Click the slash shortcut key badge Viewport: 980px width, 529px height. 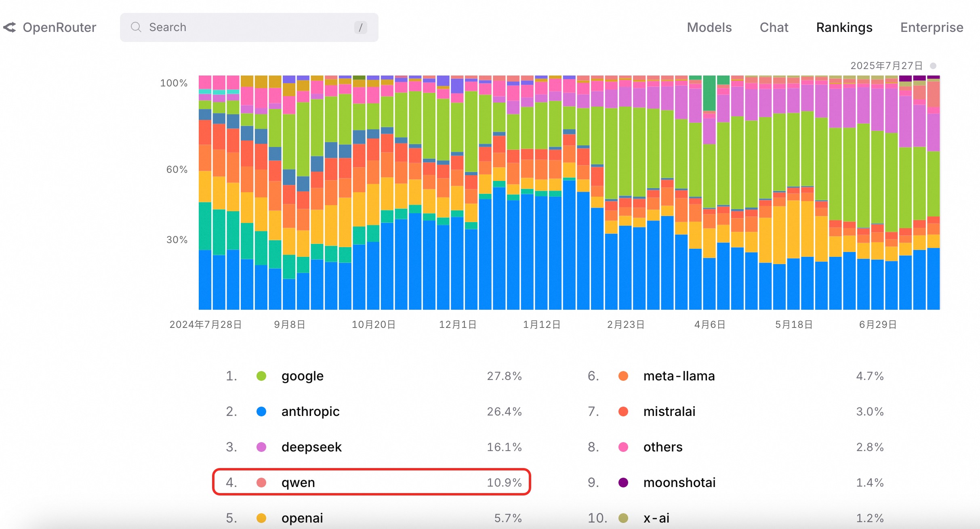(360, 27)
